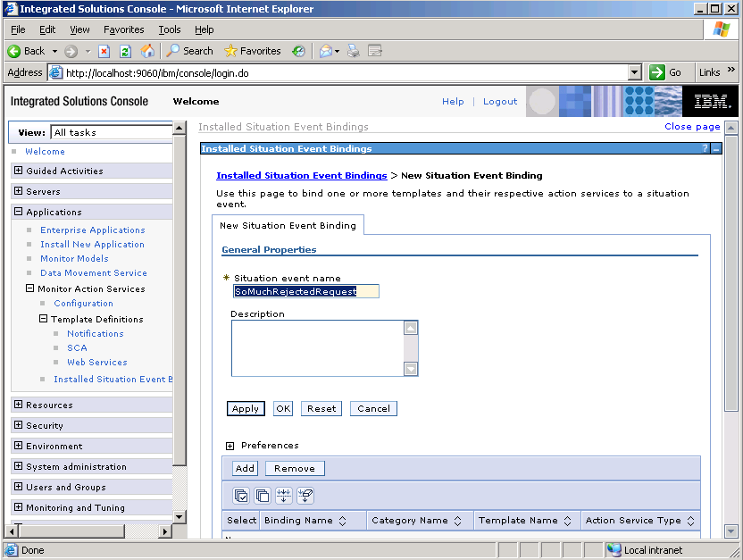Click the Apply button
Screen dimensions: 743x560
tap(246, 409)
